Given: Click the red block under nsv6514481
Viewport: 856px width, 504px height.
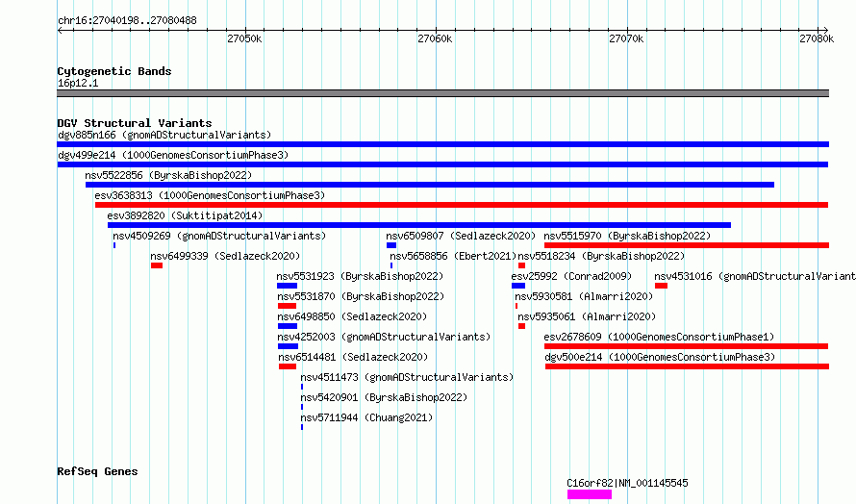Looking at the screenshot, I should coord(288,366).
